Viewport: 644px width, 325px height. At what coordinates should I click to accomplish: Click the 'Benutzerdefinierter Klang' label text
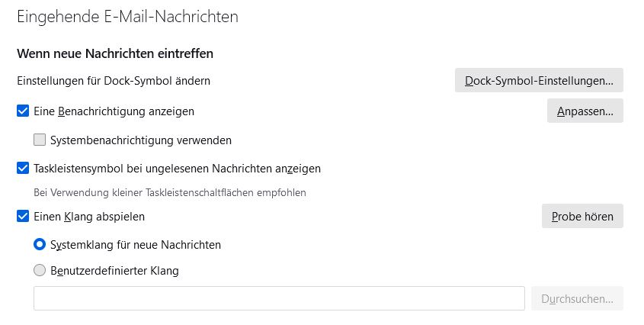pos(114,270)
